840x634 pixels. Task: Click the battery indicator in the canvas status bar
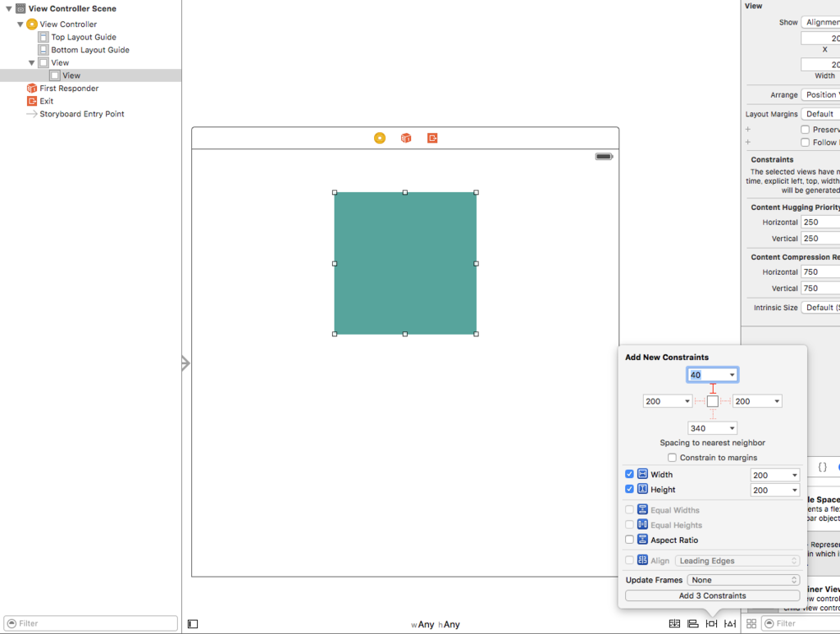pyautogui.click(x=604, y=157)
